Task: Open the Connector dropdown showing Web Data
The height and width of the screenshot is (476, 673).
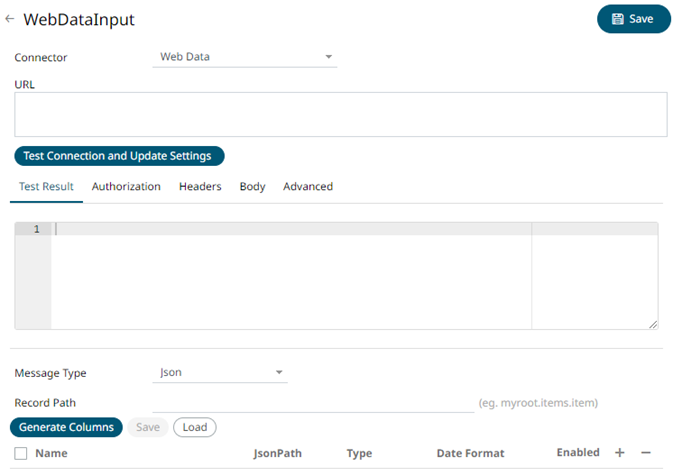Action: click(x=247, y=58)
